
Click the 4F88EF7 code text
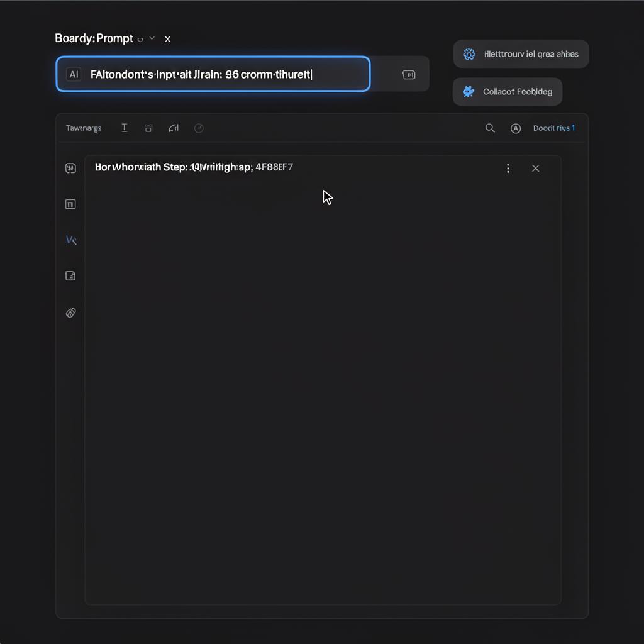tap(274, 167)
